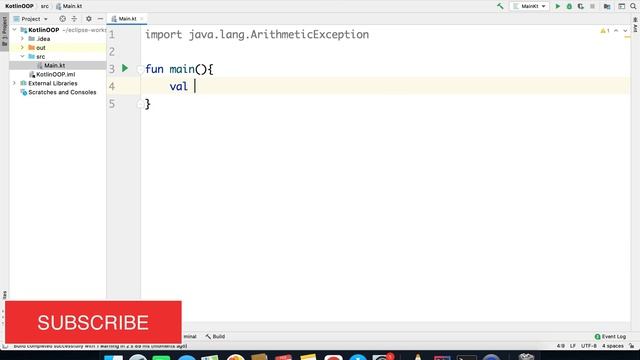Toggle the Project tool window side tab
This screenshot has width=640, height=360.
[x=4, y=32]
